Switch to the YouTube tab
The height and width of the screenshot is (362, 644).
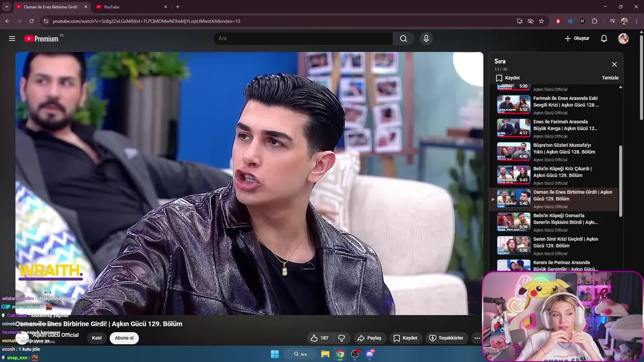[x=132, y=7]
